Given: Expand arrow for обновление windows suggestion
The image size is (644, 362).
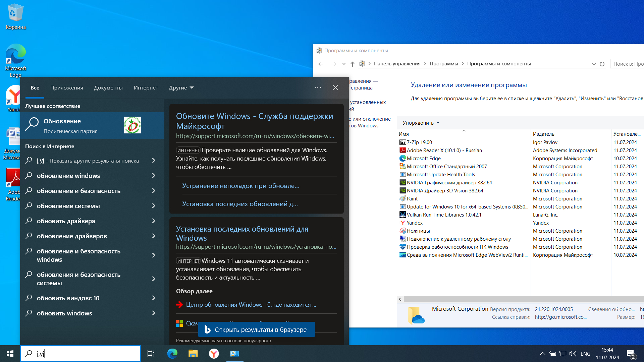Looking at the screenshot, I should [x=154, y=176].
